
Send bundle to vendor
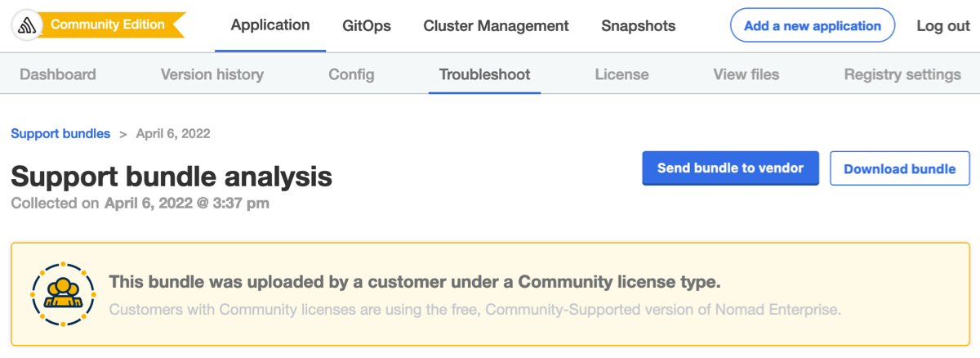[730, 168]
